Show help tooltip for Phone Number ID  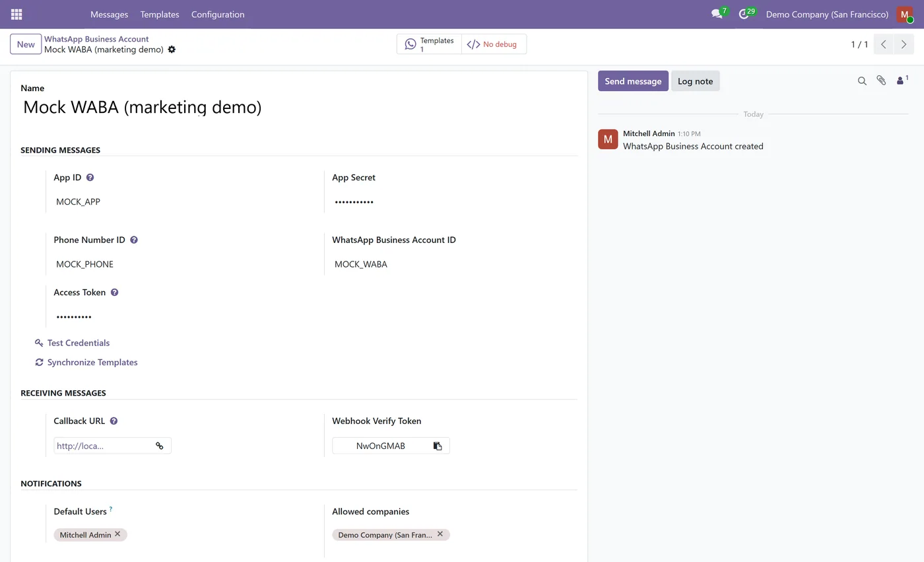134,240
